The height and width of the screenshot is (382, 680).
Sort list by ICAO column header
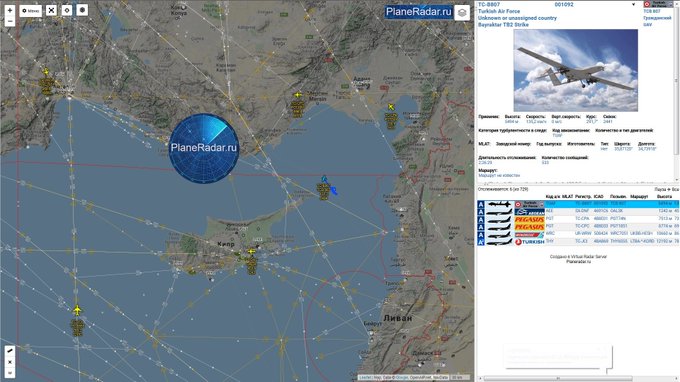(598, 196)
